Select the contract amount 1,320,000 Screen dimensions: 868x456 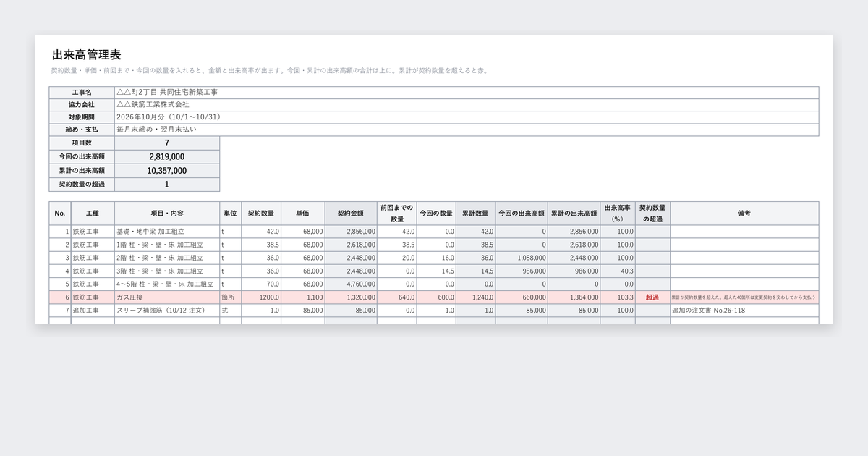pyautogui.click(x=351, y=297)
